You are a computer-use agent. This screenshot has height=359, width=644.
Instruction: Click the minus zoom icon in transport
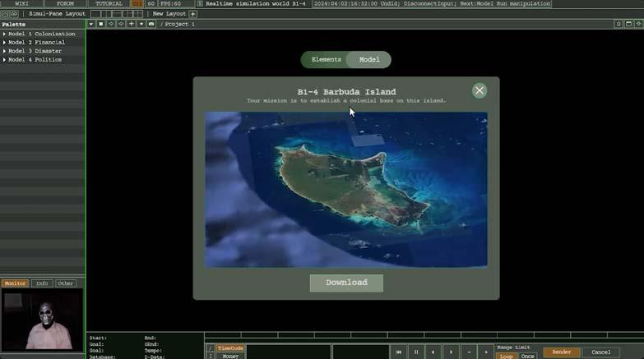[x=468, y=352]
